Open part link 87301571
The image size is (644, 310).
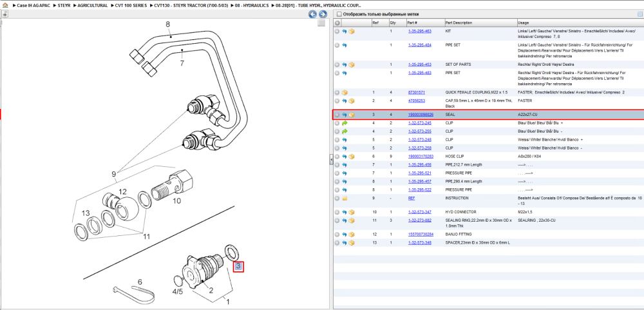416,93
